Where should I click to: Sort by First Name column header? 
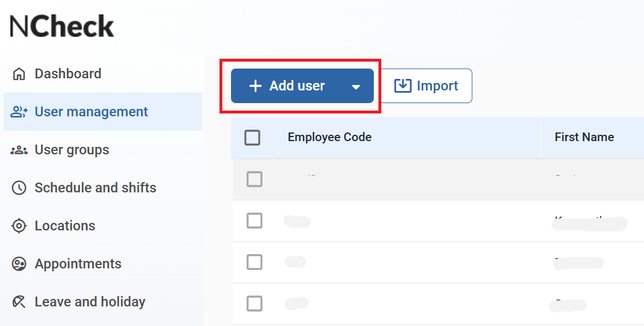tap(584, 137)
